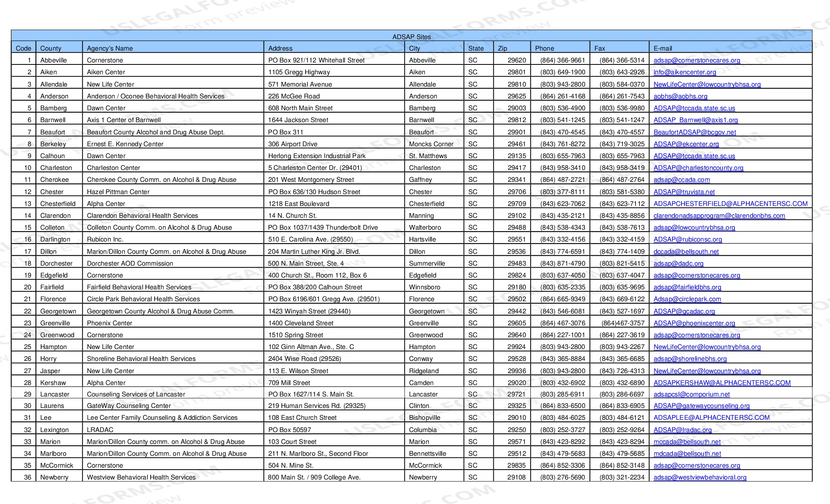Select the "Hazel Pittman Center" cell
Screen dimensions: 830x504
pos(118,192)
